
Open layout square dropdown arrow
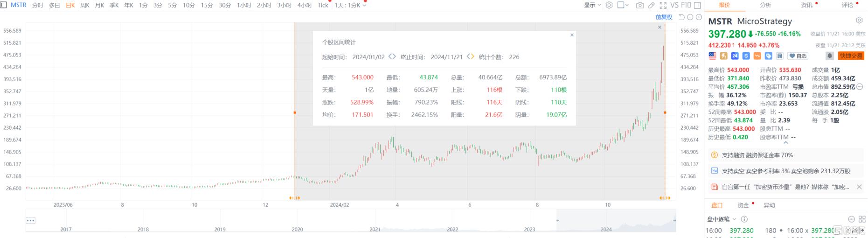[627, 5]
